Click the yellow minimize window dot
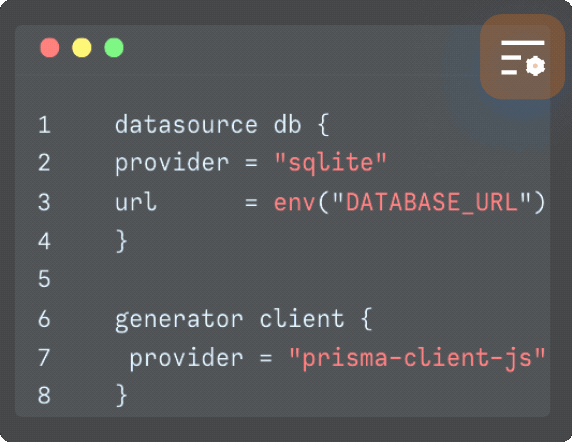Image resolution: width=572 pixels, height=442 pixels. tap(82, 48)
